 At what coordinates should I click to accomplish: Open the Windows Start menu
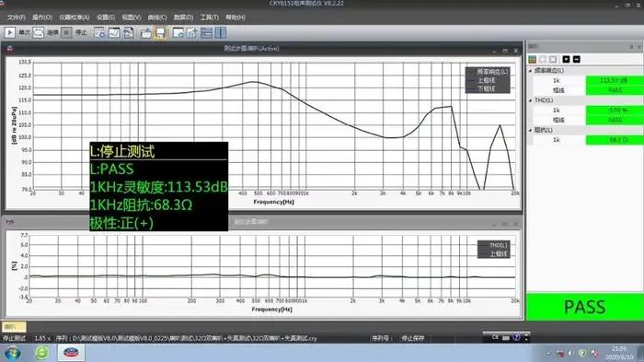[12, 353]
